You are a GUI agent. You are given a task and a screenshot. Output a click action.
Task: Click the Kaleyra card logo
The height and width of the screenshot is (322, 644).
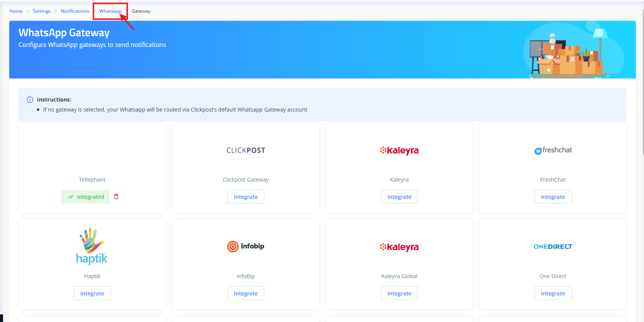[399, 150]
